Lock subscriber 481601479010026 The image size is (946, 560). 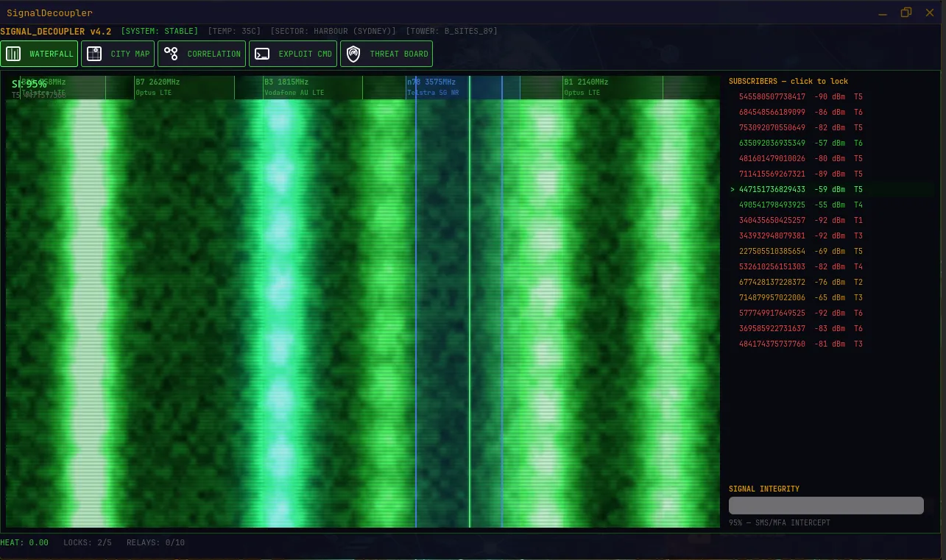tap(832, 158)
